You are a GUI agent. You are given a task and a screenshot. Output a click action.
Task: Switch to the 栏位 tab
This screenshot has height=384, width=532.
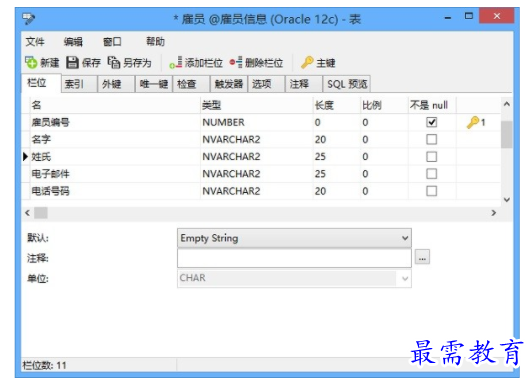pyautogui.click(x=41, y=83)
